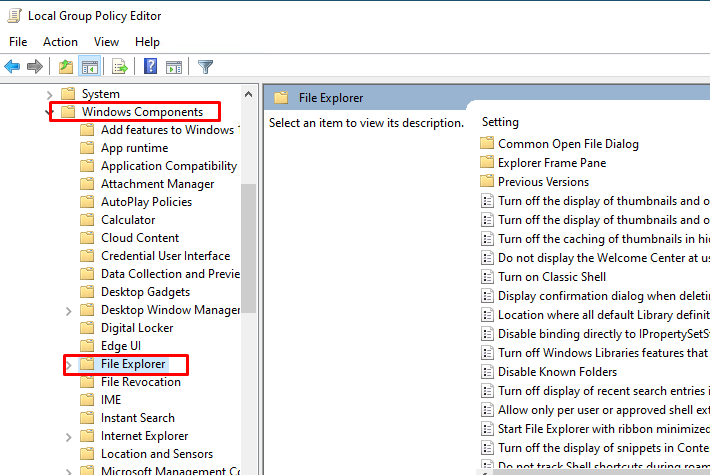Image resolution: width=710 pixels, height=475 pixels.
Task: Click the Desktop Gadgets folder icon
Action: pyautogui.click(x=87, y=292)
